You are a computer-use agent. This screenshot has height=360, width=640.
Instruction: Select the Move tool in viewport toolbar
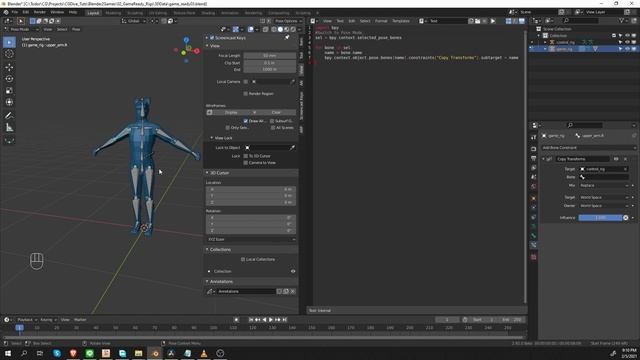pyautogui.click(x=9, y=67)
